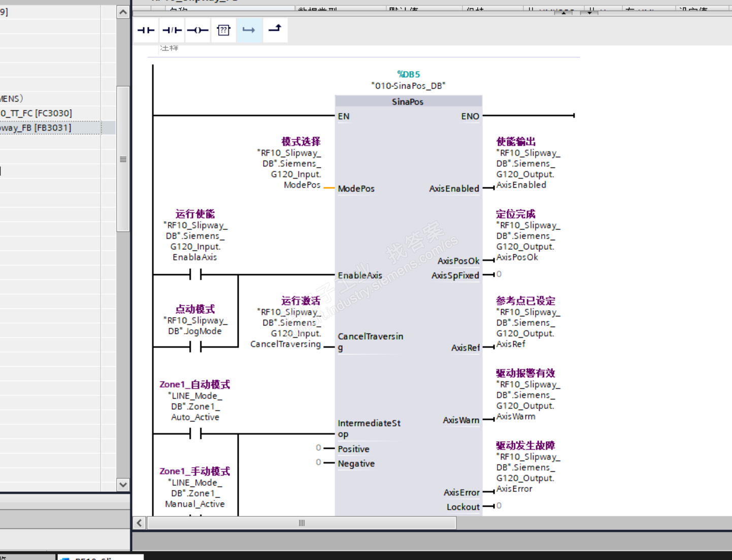The image size is (732, 560).
Task: Select the AxisError output pin
Action: coord(461,492)
